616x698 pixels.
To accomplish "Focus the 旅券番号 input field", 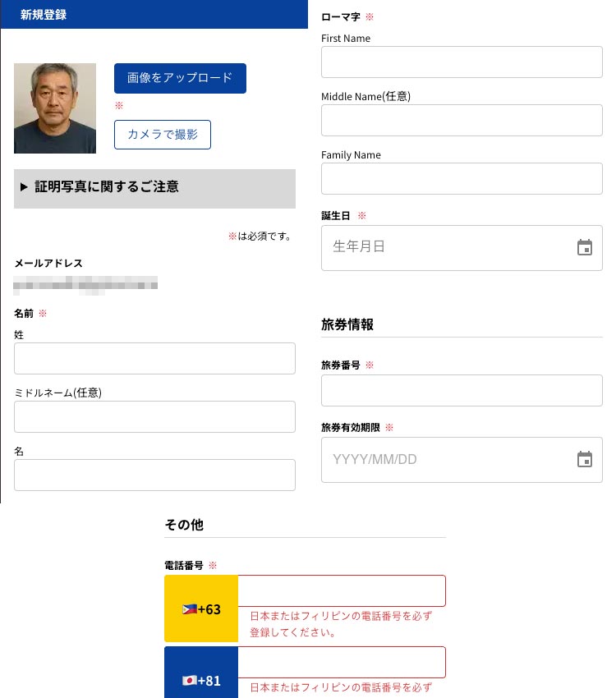I will (462, 391).
